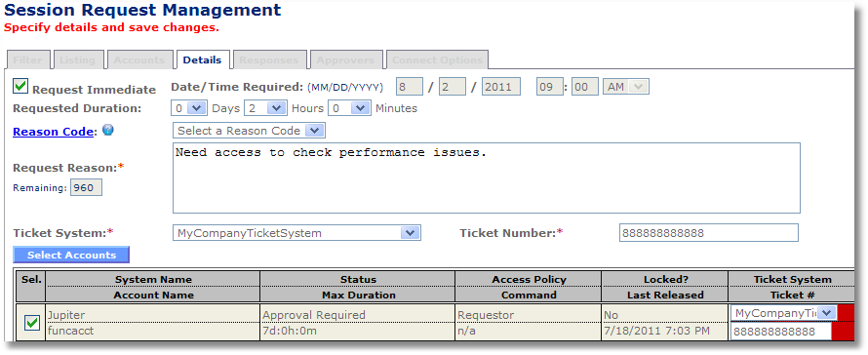Viewport: 868px width, 355px height.
Task: Click the Max Duration column header
Action: (x=358, y=295)
